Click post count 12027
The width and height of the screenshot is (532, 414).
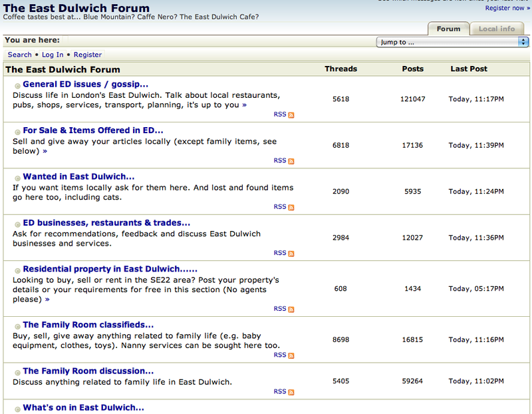point(412,238)
